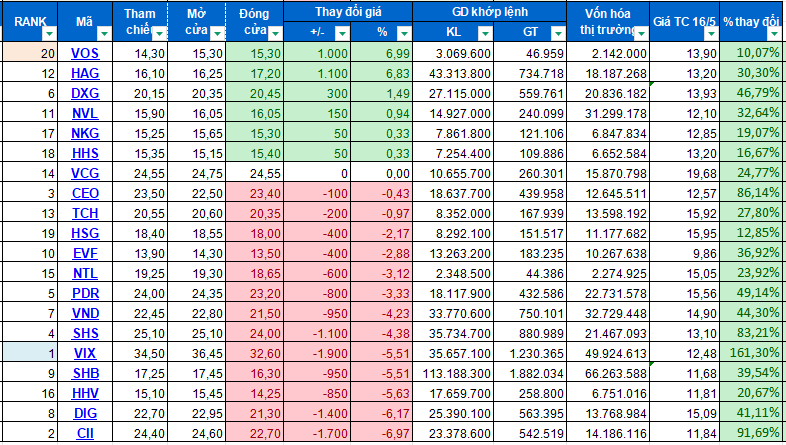Viewport: 786px width, 445px height.
Task: Select the rank 20 cell for VOS
Action: 30,53
